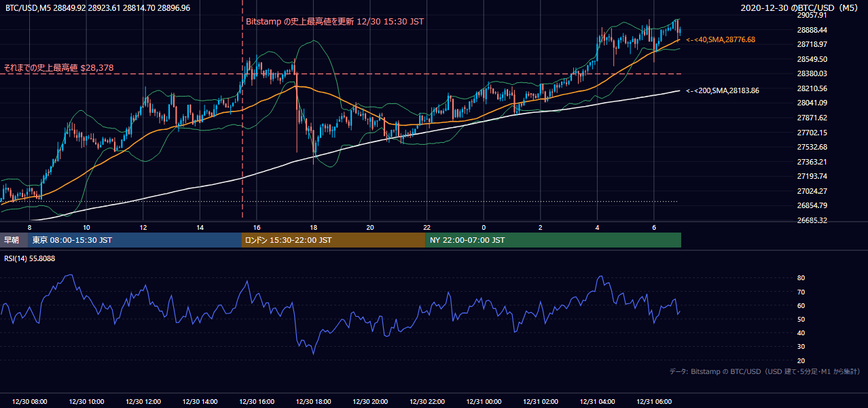Click the previous all-time-high $28,378 label

pyautogui.click(x=59, y=67)
